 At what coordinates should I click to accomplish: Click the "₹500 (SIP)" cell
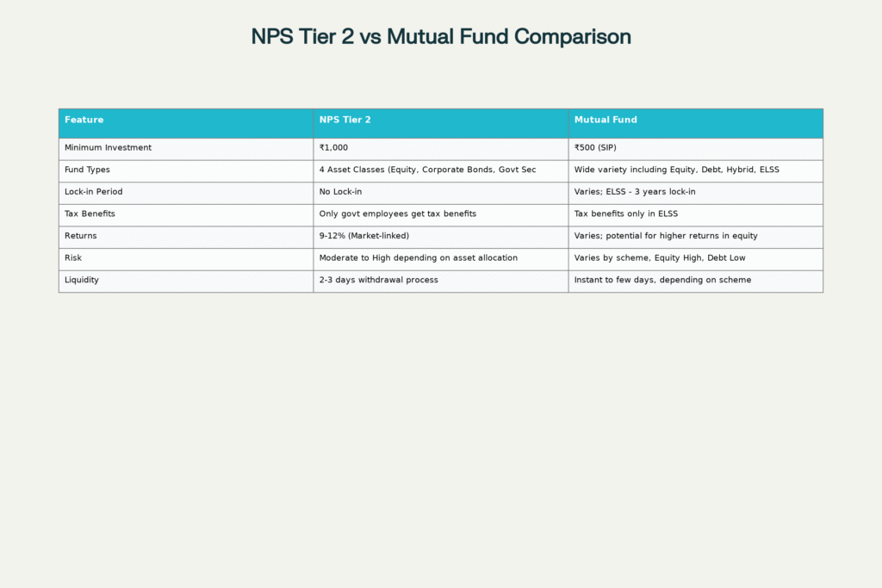tap(595, 148)
